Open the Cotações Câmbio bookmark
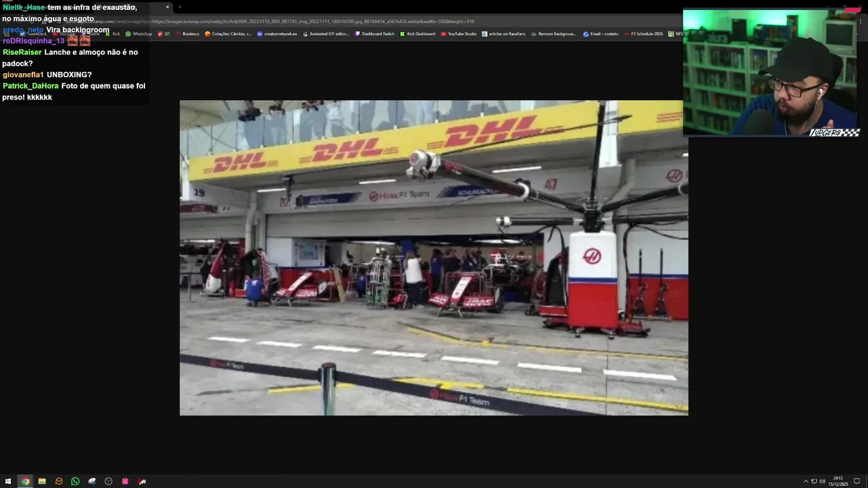 click(228, 33)
